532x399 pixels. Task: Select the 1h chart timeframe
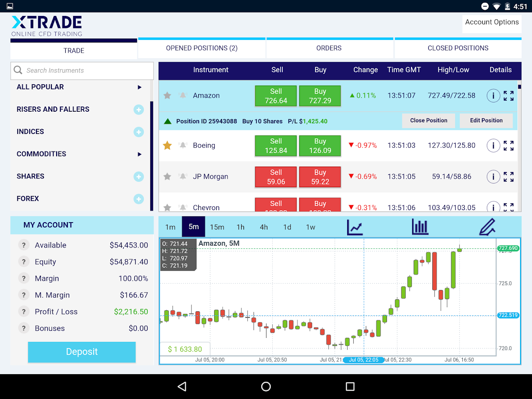(240, 227)
